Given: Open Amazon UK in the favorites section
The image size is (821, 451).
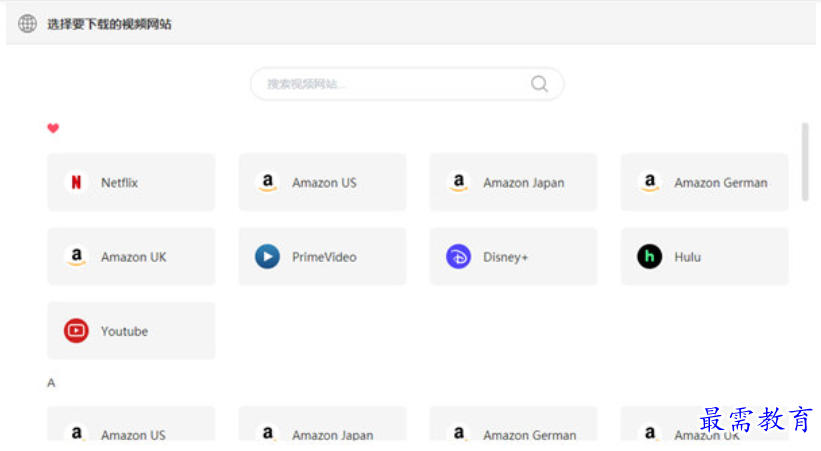Looking at the screenshot, I should point(131,257).
